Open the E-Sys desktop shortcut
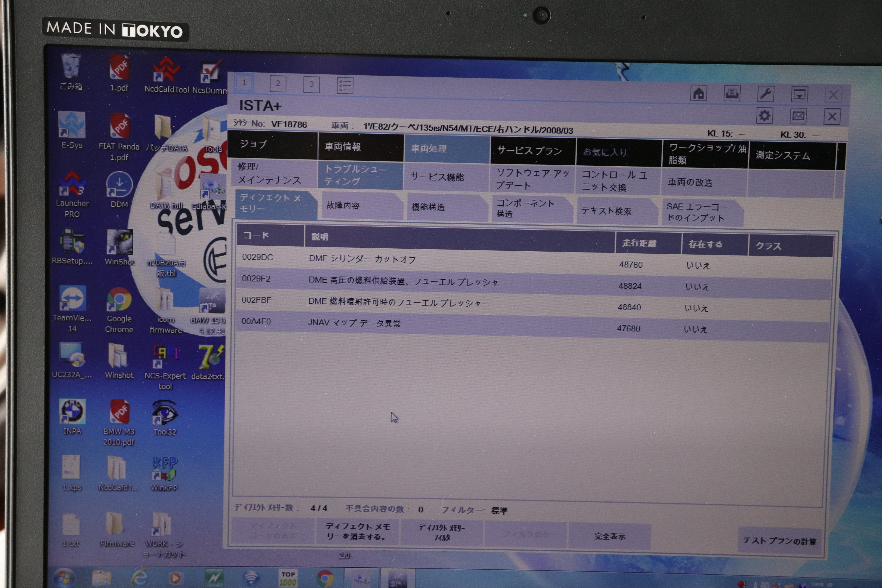The height and width of the screenshot is (588, 882). point(72,130)
